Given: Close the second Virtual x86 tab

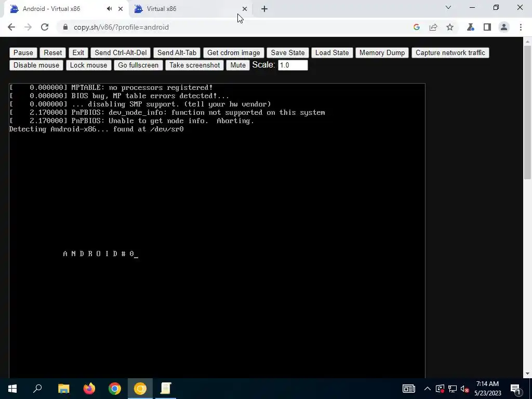Looking at the screenshot, I should coord(245,9).
